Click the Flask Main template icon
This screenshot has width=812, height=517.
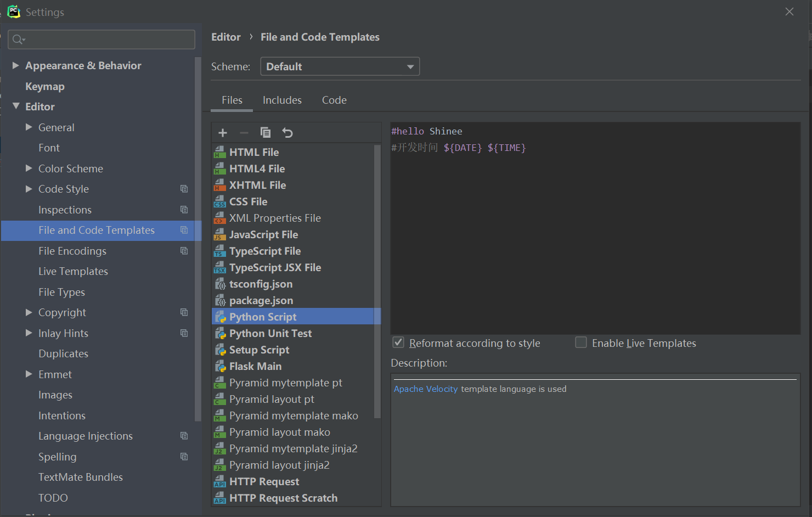220,366
